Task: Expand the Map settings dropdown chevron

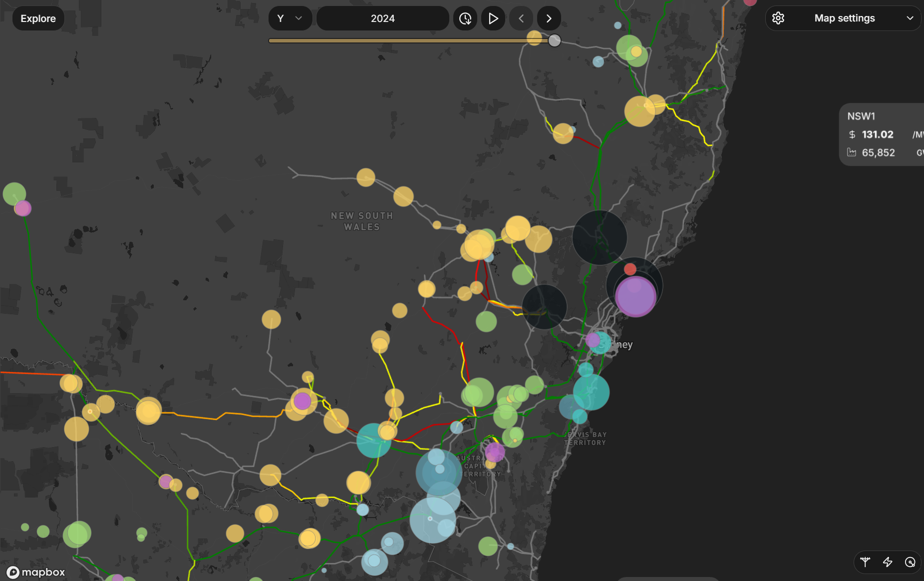Action: pos(910,18)
